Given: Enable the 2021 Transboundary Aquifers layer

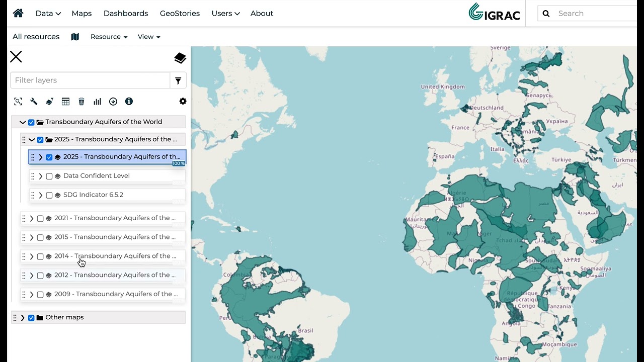Looking at the screenshot, I should (x=40, y=219).
